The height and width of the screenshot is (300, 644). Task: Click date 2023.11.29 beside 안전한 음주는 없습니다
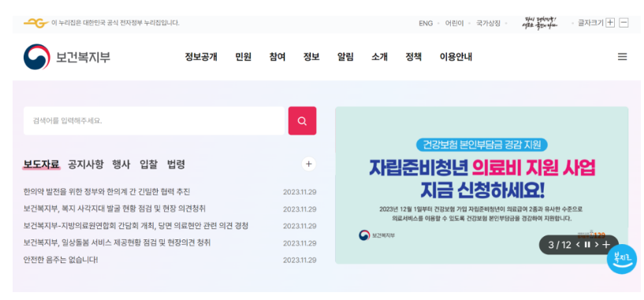pyautogui.click(x=300, y=260)
